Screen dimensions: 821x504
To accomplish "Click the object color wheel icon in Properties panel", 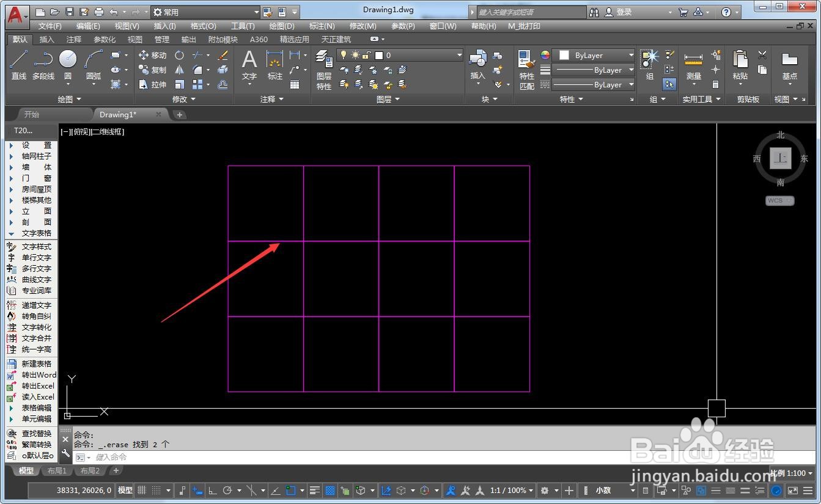I will 545,55.
